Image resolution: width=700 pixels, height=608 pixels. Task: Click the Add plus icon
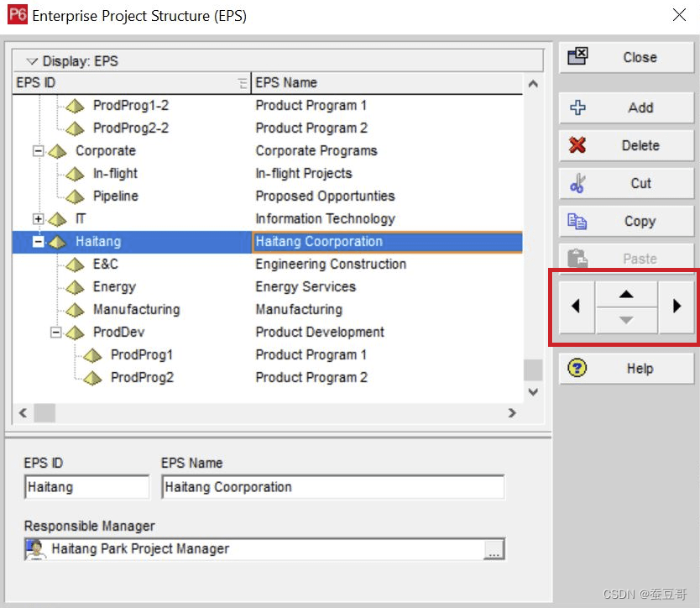pyautogui.click(x=577, y=107)
